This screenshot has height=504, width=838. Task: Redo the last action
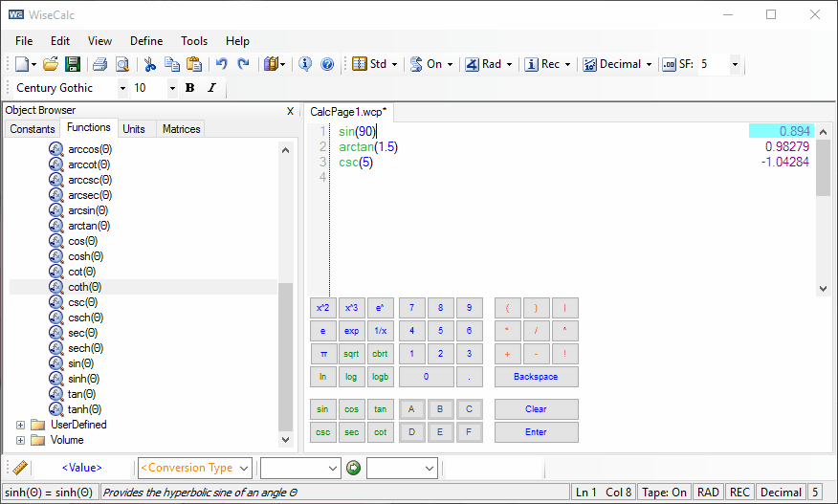[x=243, y=64]
